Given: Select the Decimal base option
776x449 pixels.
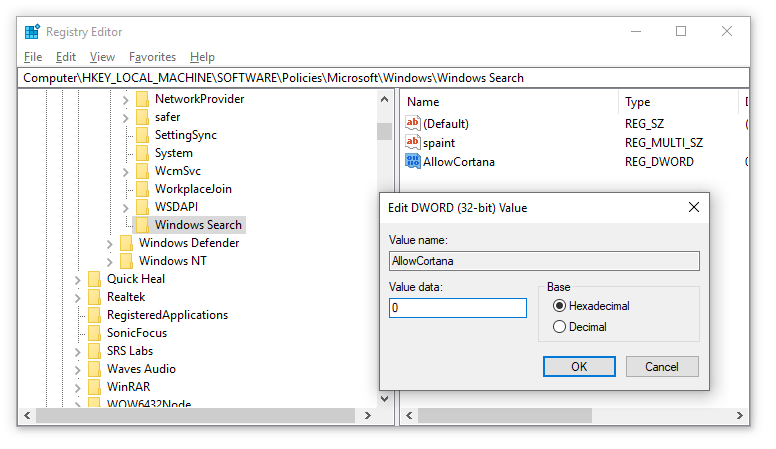Looking at the screenshot, I should [559, 327].
